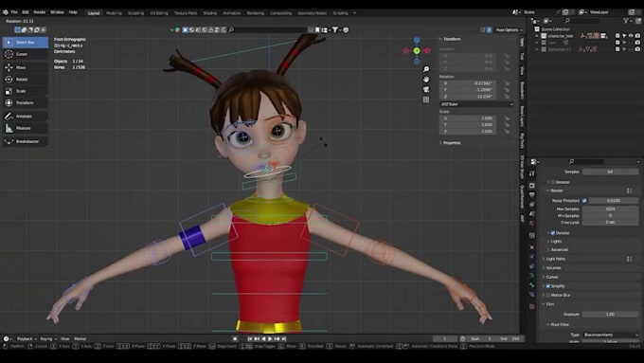Click the Rotation X value field
Viewport: 644px width, 363px height.
click(468, 83)
